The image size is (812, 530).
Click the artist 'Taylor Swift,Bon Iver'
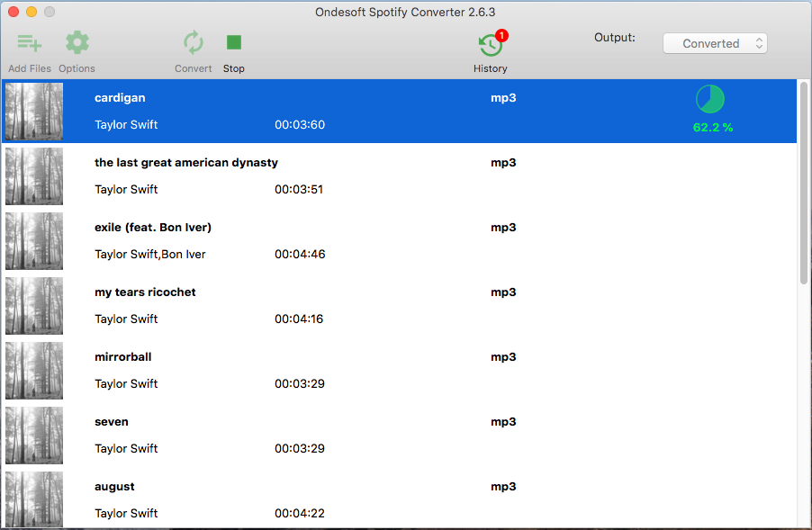click(x=150, y=254)
